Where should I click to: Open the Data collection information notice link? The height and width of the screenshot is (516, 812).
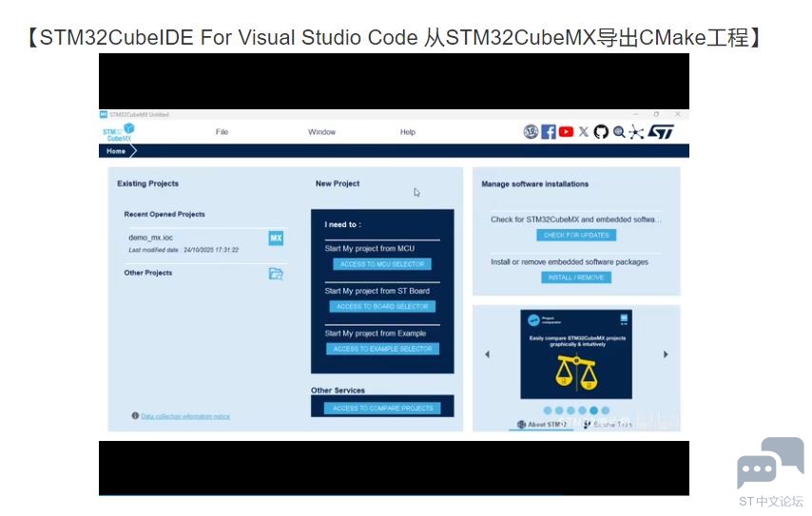point(185,416)
